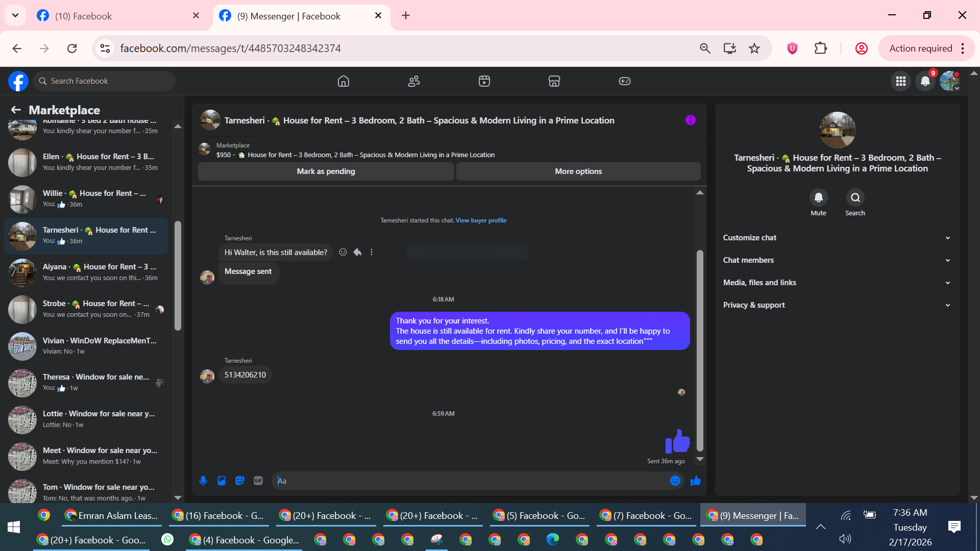Expand Customize chat section
The image size is (980, 551).
pos(837,238)
